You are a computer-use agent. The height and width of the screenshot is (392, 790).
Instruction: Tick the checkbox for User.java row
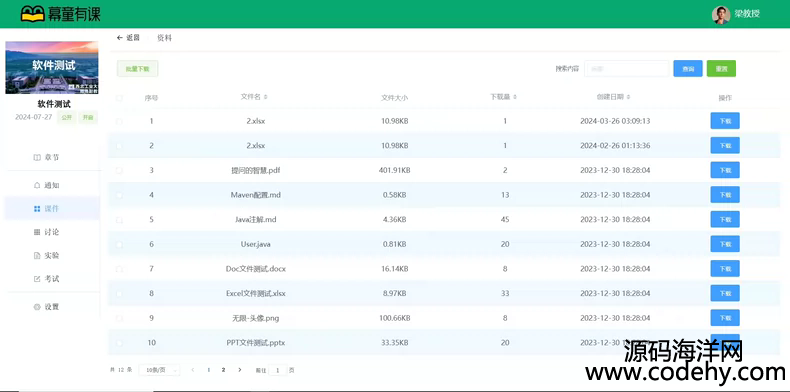pos(119,244)
